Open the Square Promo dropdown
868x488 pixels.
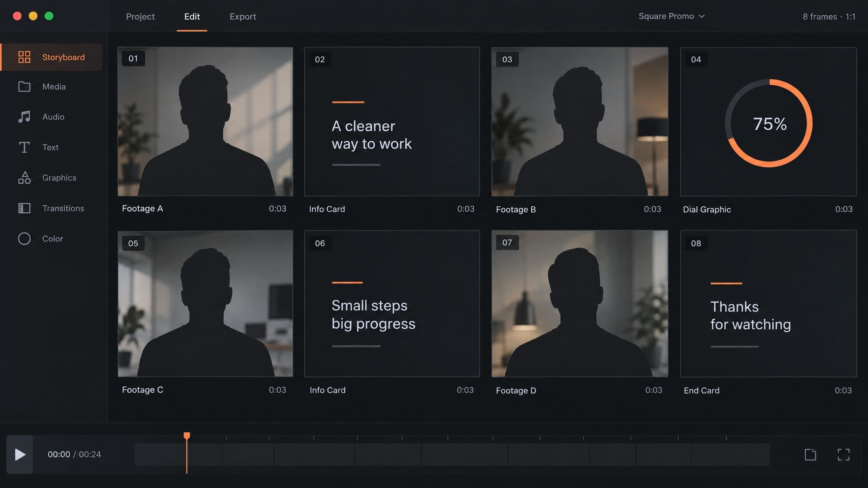point(671,16)
